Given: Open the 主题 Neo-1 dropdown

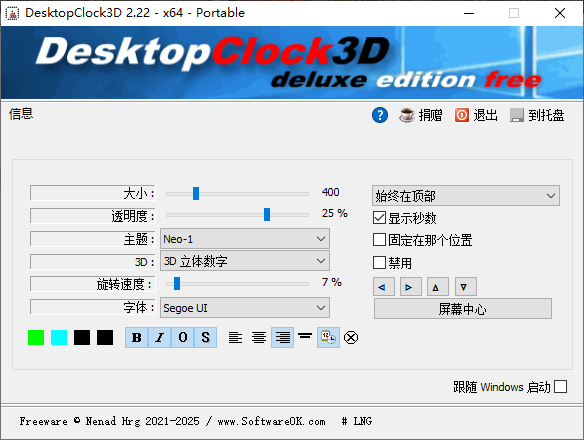Looking at the screenshot, I should (x=245, y=239).
